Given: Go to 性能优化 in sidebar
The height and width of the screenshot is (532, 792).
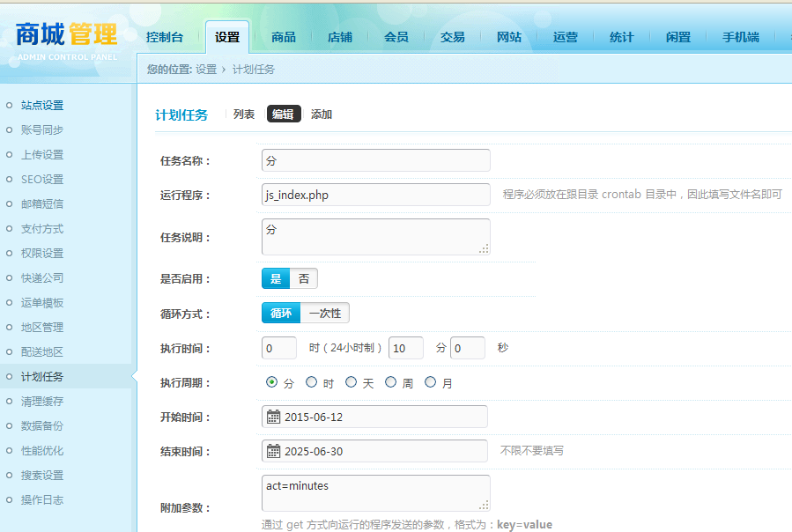Looking at the screenshot, I should [x=42, y=451].
